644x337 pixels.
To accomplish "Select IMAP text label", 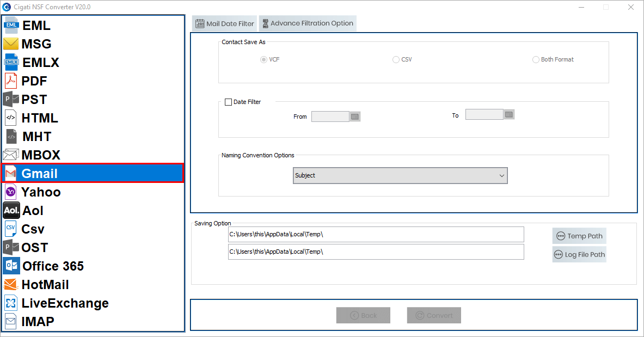I will (x=38, y=321).
